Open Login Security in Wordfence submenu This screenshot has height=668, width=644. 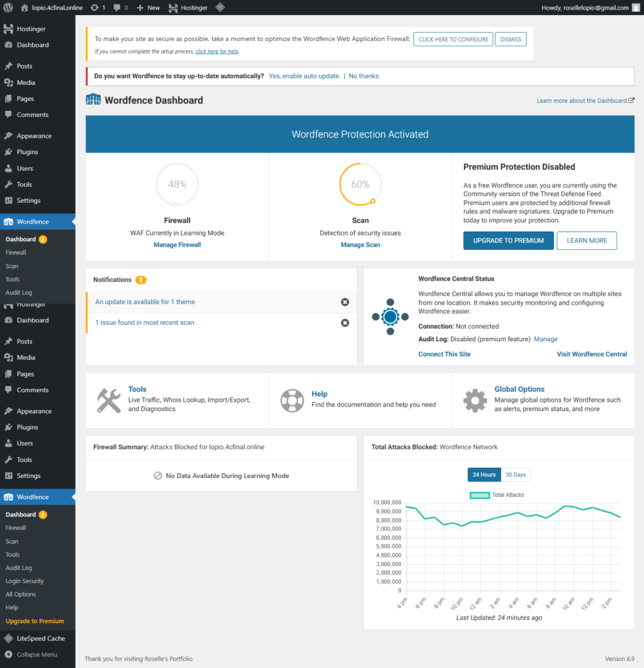(x=25, y=581)
